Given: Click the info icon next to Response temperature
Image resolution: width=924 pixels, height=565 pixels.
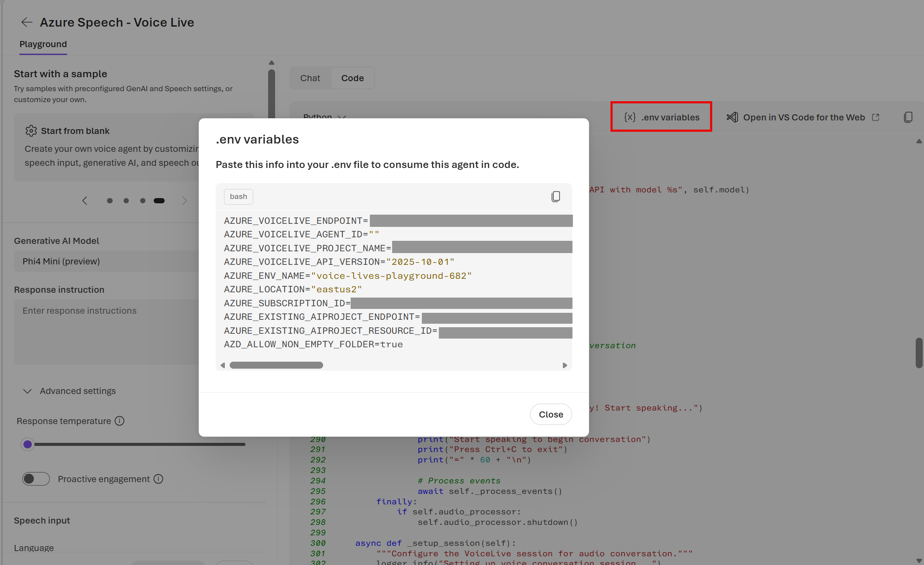Looking at the screenshot, I should tap(119, 421).
